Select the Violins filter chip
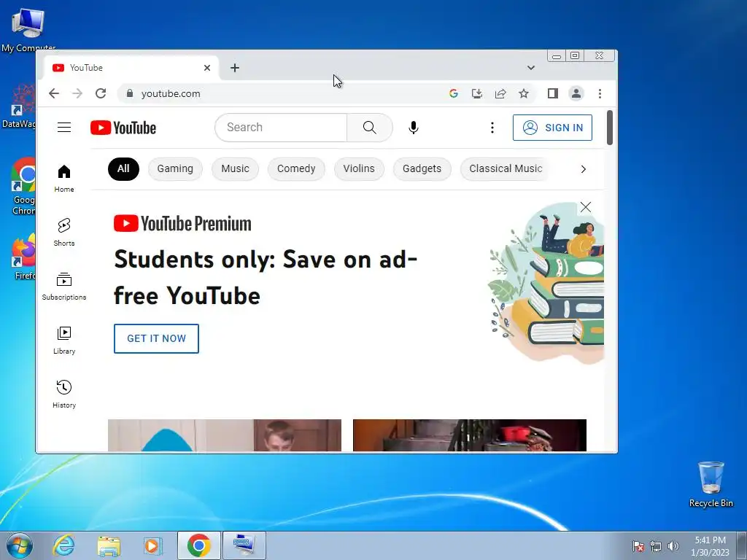This screenshot has width=747, height=560. pyautogui.click(x=359, y=169)
